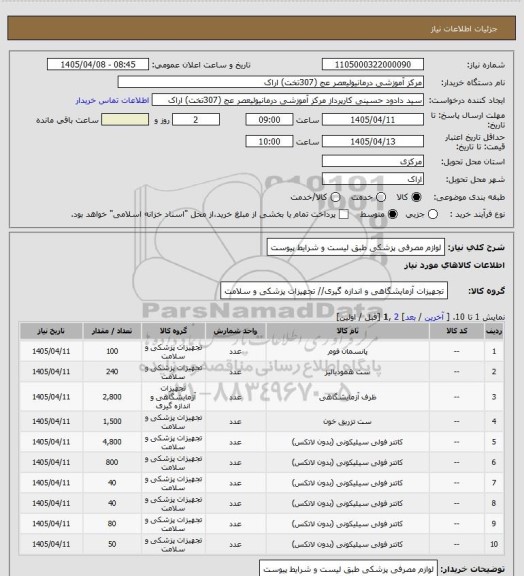Click کاتتر فولی سیلیکونی name in row 5

pyautogui.click(x=347, y=442)
